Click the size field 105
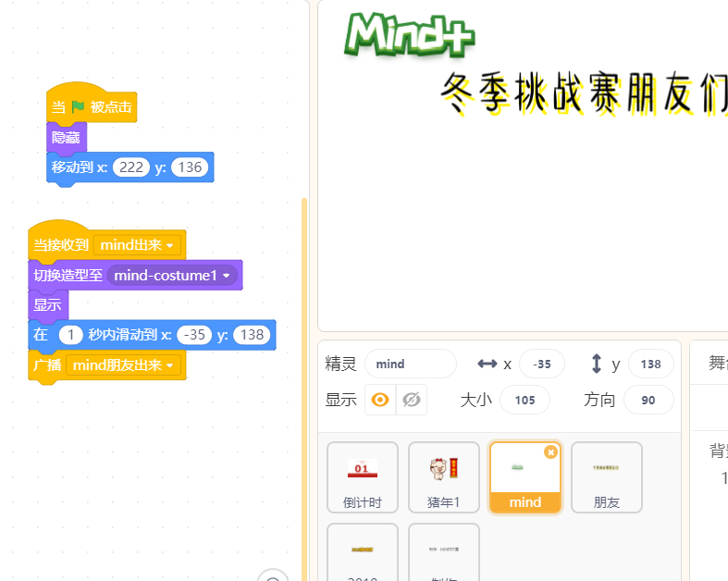 click(x=524, y=400)
